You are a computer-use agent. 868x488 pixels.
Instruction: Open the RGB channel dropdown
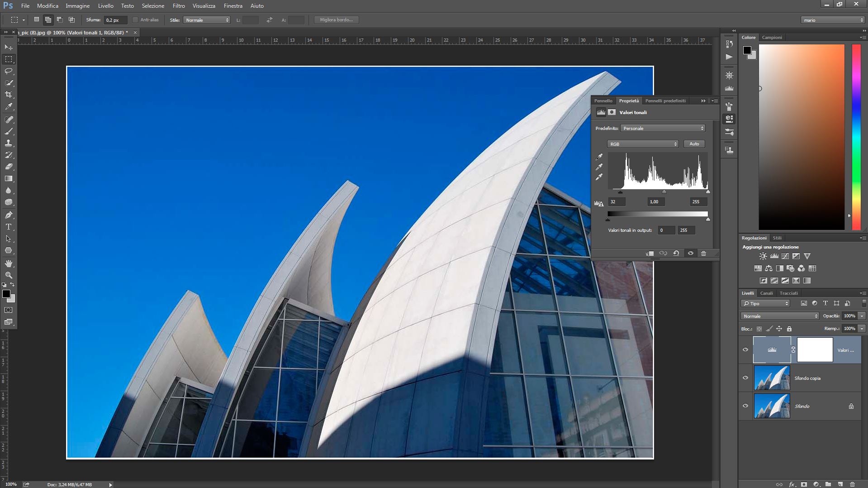coord(642,144)
